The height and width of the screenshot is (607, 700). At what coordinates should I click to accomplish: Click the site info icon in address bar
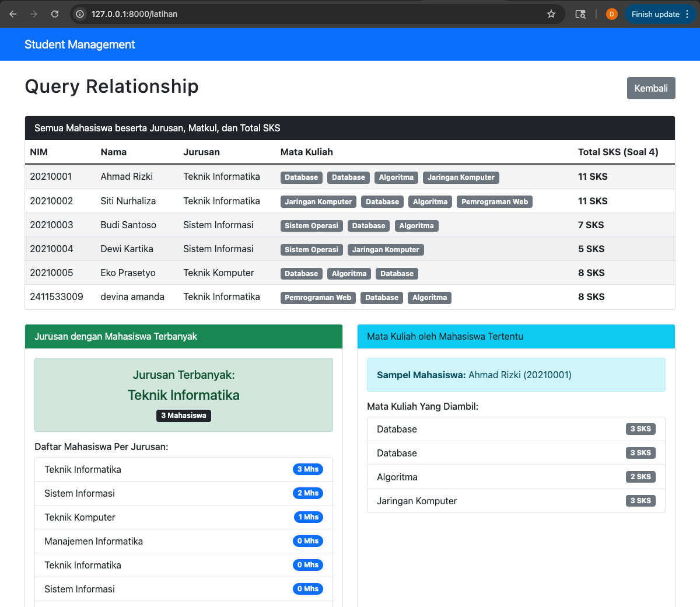click(80, 14)
